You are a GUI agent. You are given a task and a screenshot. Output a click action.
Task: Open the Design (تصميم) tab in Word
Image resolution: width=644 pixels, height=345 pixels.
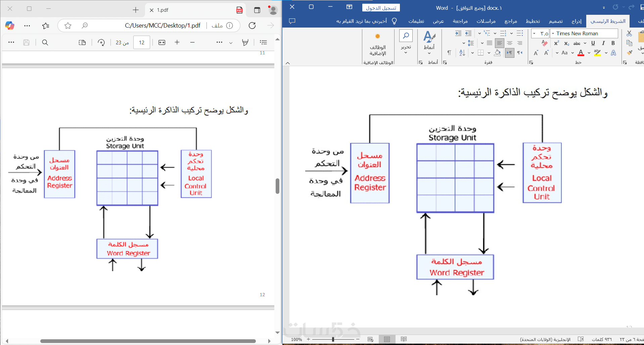coord(556,21)
